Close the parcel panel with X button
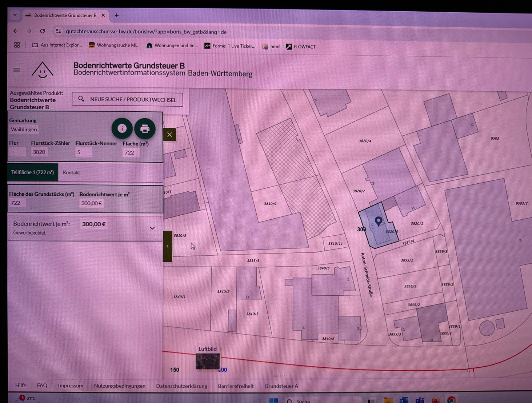This screenshot has height=403, width=532. pyautogui.click(x=169, y=135)
